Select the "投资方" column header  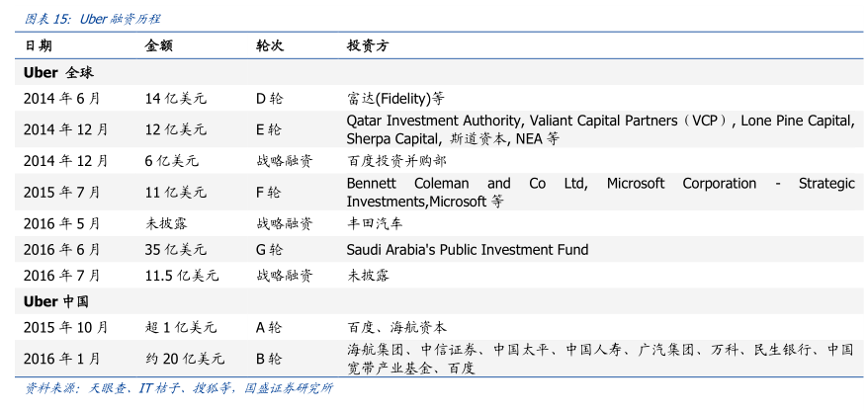[368, 45]
